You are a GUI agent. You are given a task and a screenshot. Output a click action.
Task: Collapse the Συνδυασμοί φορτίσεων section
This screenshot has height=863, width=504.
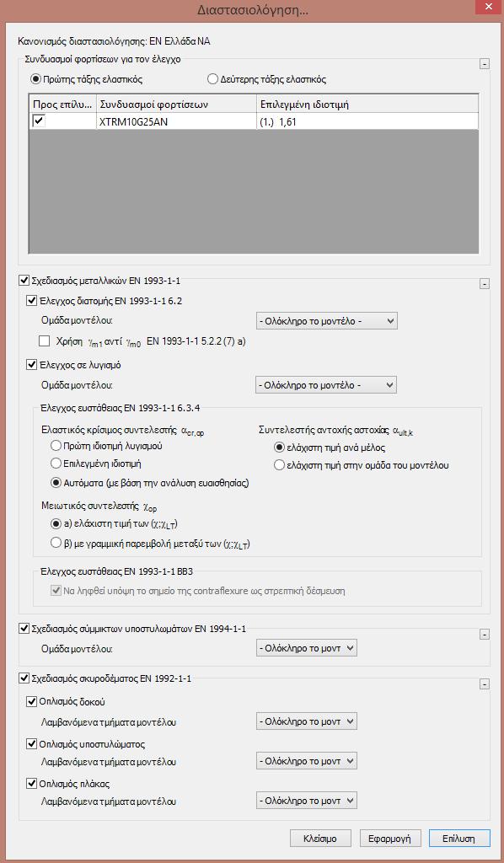point(484,64)
